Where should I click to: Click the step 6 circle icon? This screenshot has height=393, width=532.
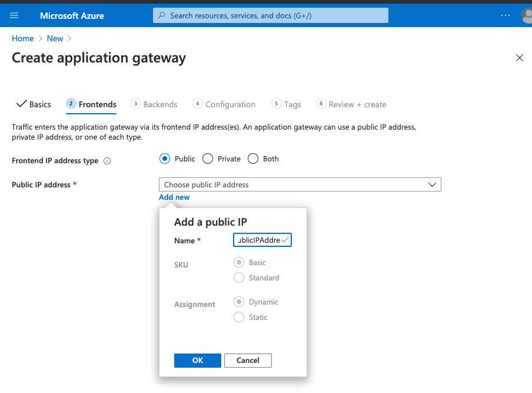click(321, 104)
